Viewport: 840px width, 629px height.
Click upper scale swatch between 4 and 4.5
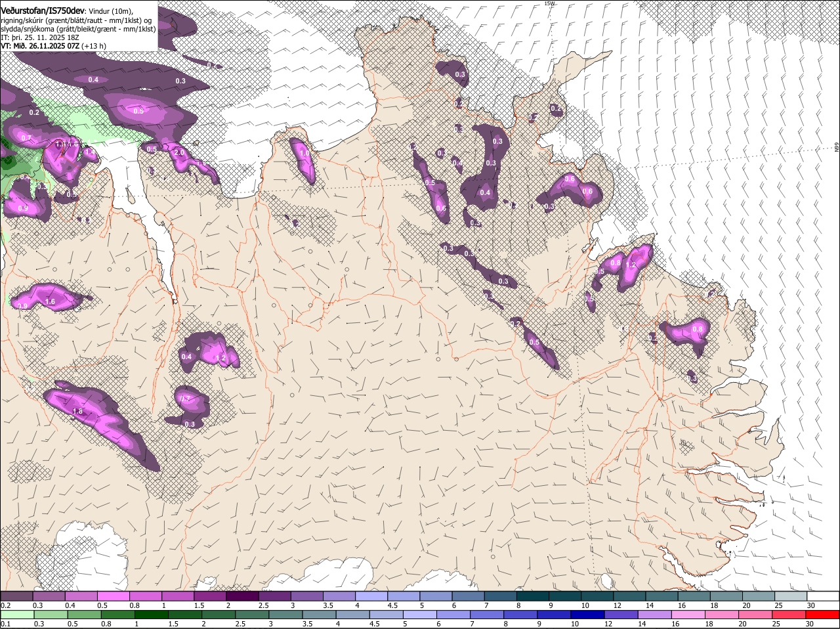point(371,596)
